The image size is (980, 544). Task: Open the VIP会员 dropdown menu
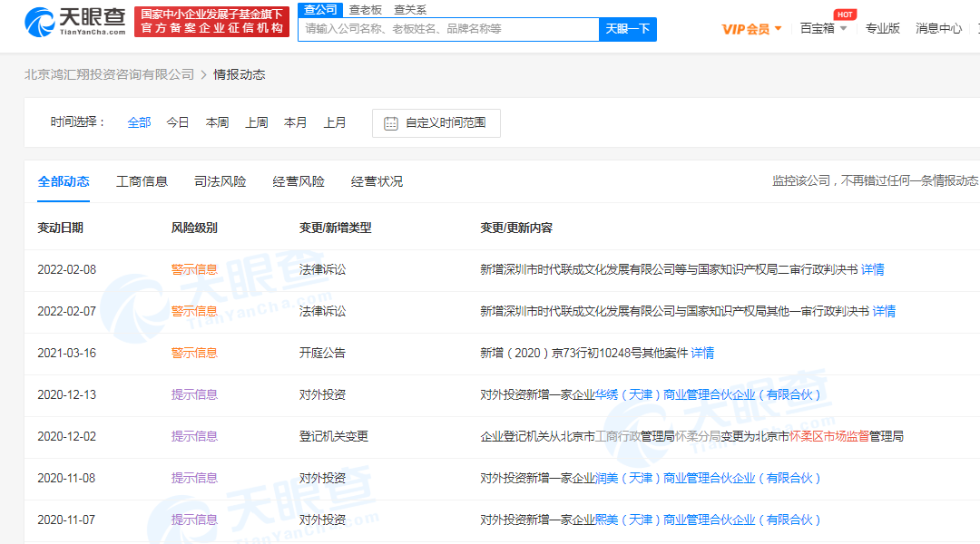pyautogui.click(x=751, y=29)
